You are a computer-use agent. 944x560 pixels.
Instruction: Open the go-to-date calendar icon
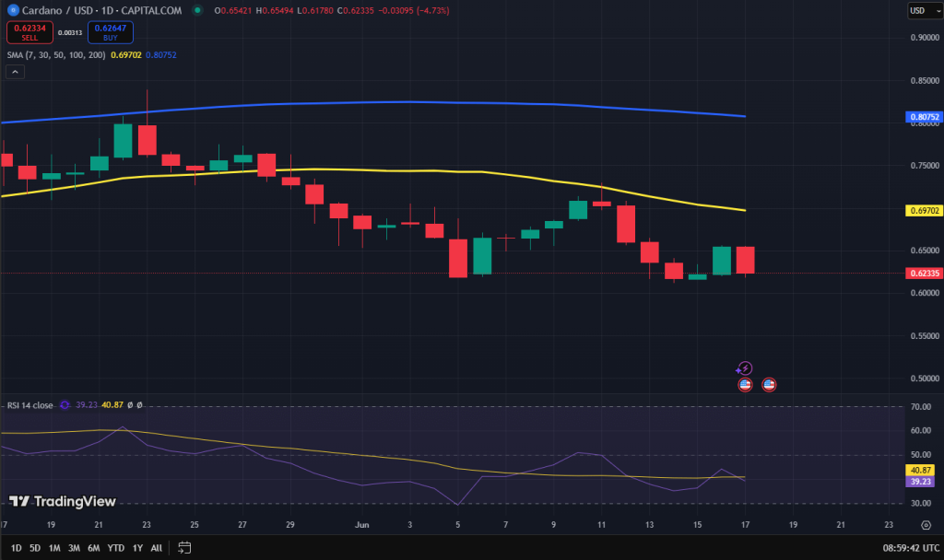(x=183, y=547)
